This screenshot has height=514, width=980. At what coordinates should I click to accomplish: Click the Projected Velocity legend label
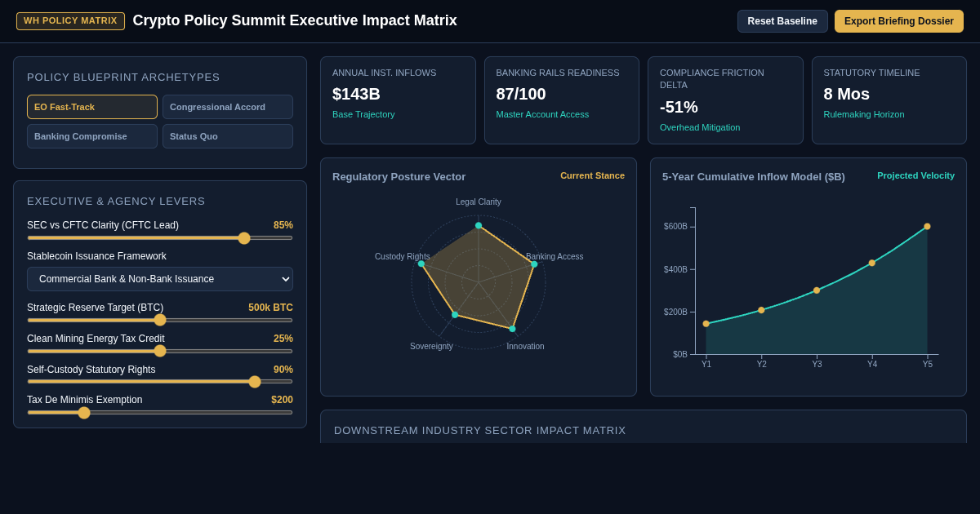(915, 175)
